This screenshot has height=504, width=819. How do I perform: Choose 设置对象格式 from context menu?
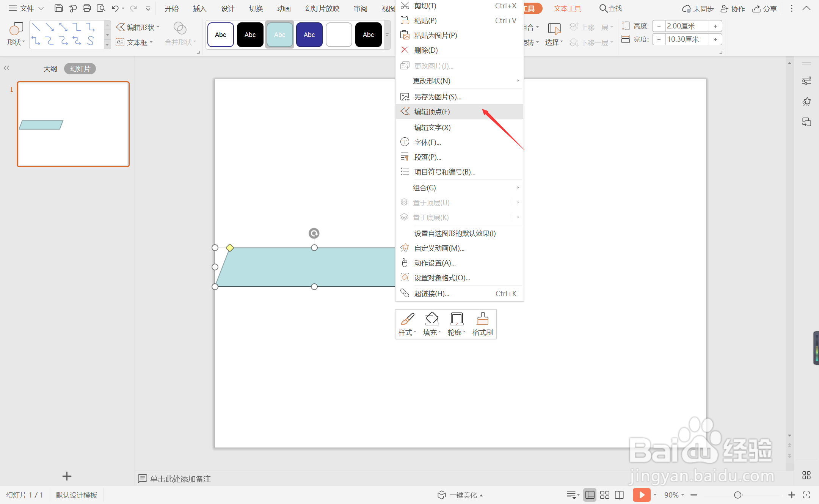[442, 278]
